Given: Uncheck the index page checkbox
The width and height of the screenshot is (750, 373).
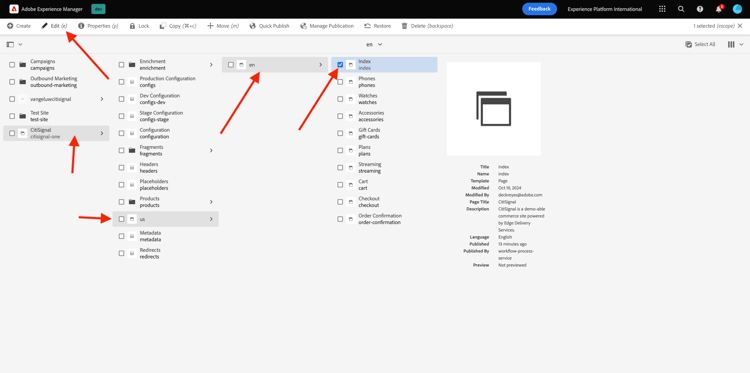Looking at the screenshot, I should tap(340, 65).
